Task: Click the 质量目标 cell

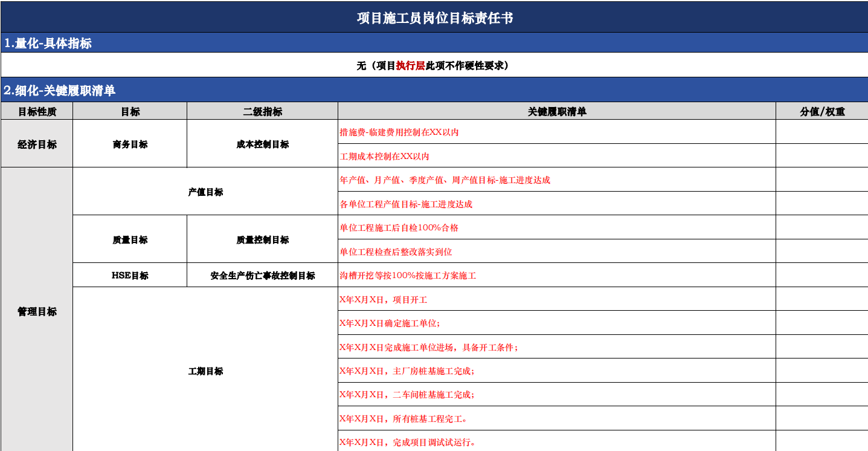Action: pyautogui.click(x=130, y=239)
